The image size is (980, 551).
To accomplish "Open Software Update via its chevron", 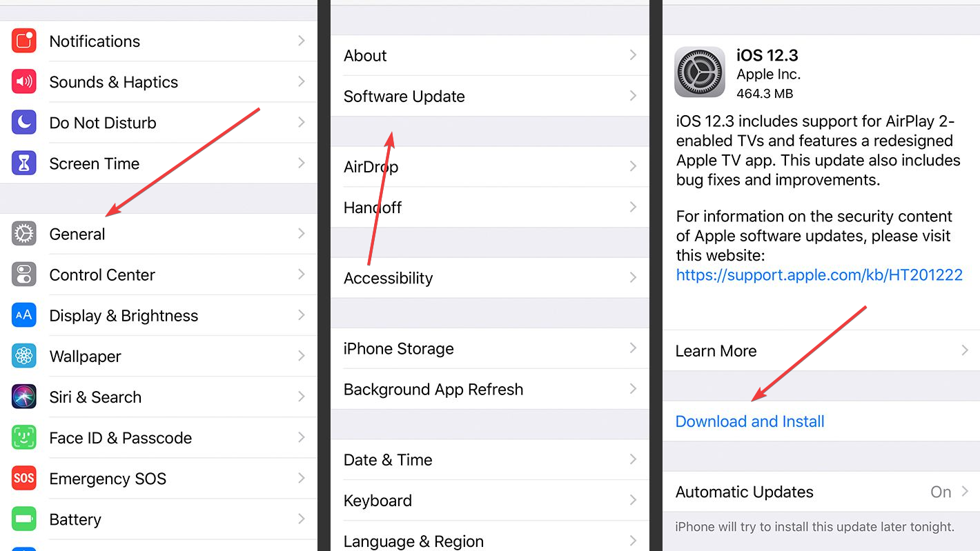I will (633, 96).
